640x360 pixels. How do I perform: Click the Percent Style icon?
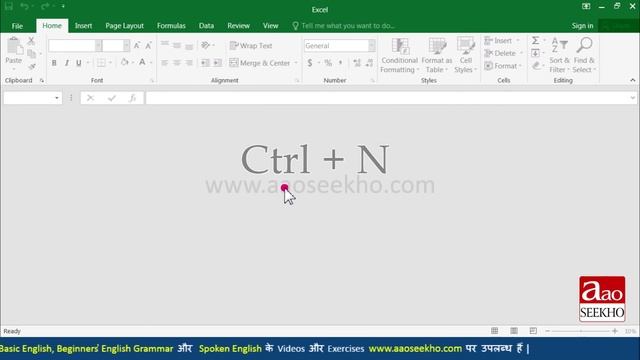pos(328,63)
